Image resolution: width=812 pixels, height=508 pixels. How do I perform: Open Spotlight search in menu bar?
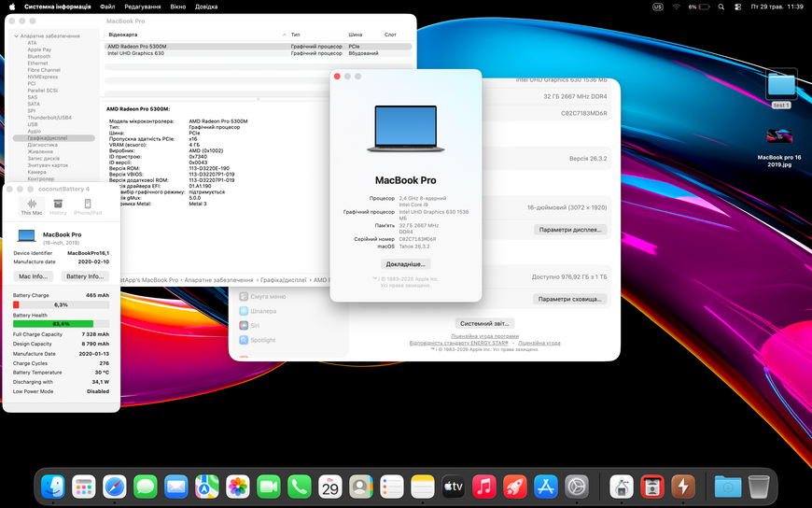click(721, 7)
